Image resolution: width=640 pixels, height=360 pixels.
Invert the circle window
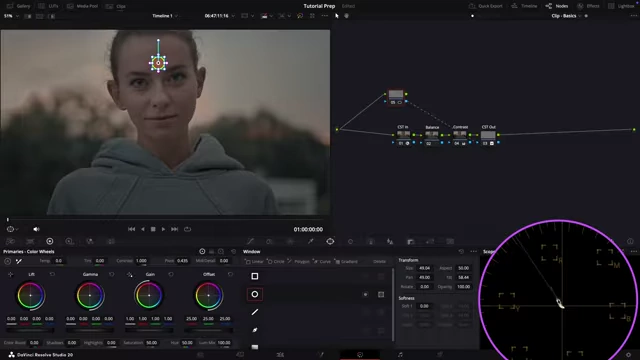coord(365,294)
